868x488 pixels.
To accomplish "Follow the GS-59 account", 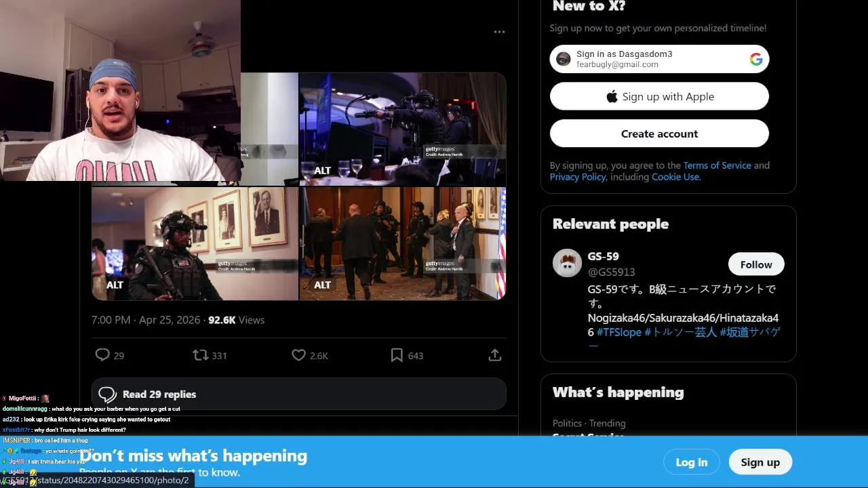I will (756, 264).
